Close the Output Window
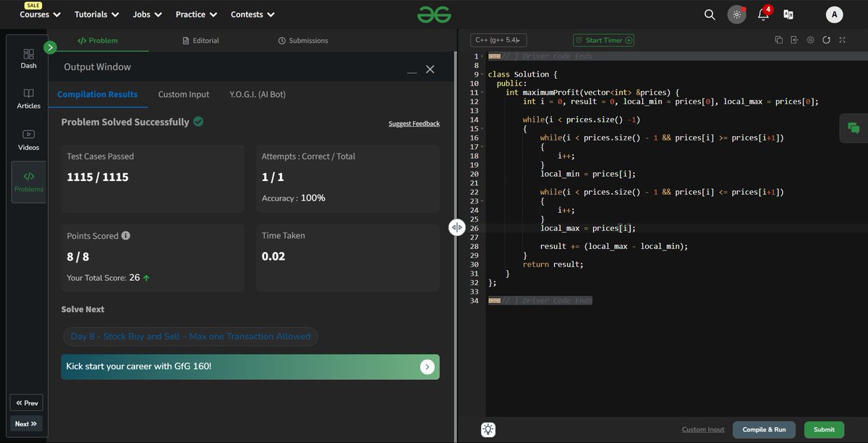868x443 pixels. (430, 69)
